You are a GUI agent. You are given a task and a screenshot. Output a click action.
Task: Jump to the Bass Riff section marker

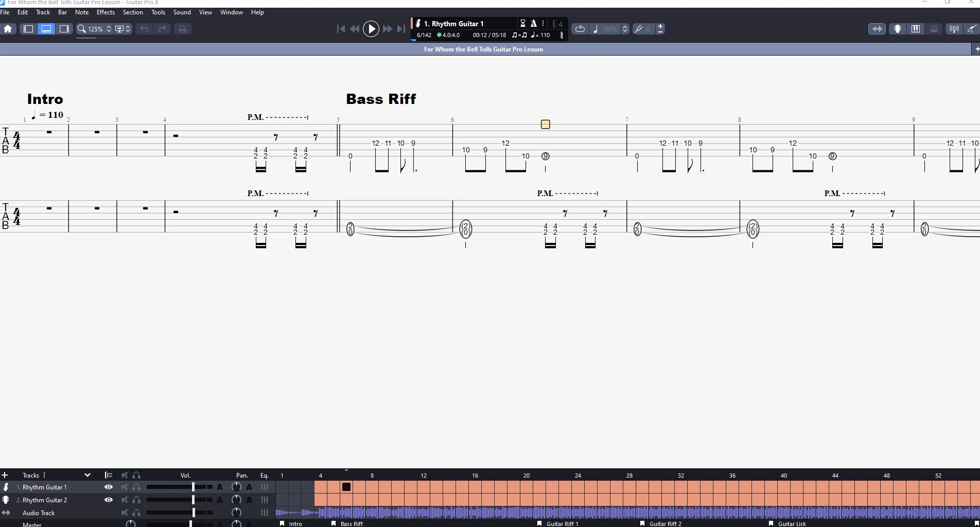pos(347,523)
